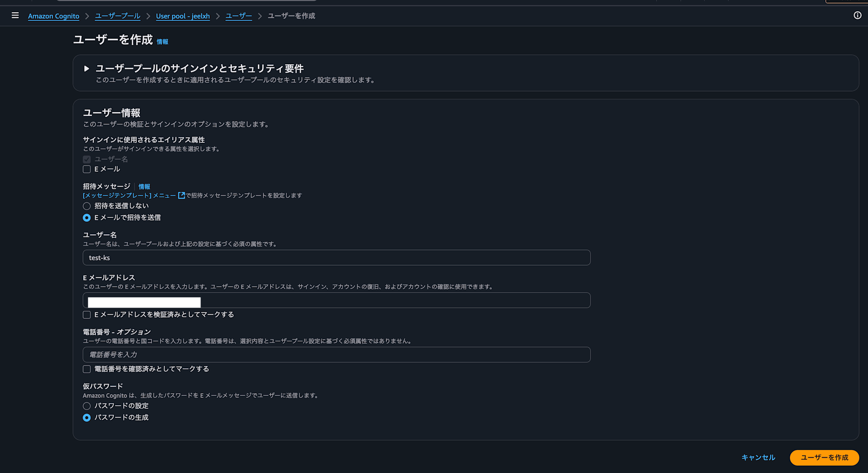Image resolution: width=868 pixels, height=473 pixels.
Task: Click the 電話番号を入力 field
Action: coord(336,355)
